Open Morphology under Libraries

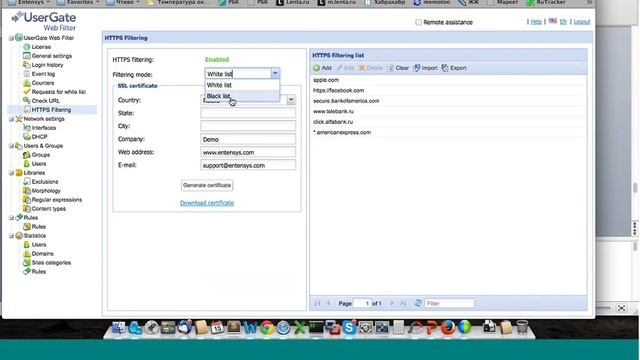pos(46,191)
